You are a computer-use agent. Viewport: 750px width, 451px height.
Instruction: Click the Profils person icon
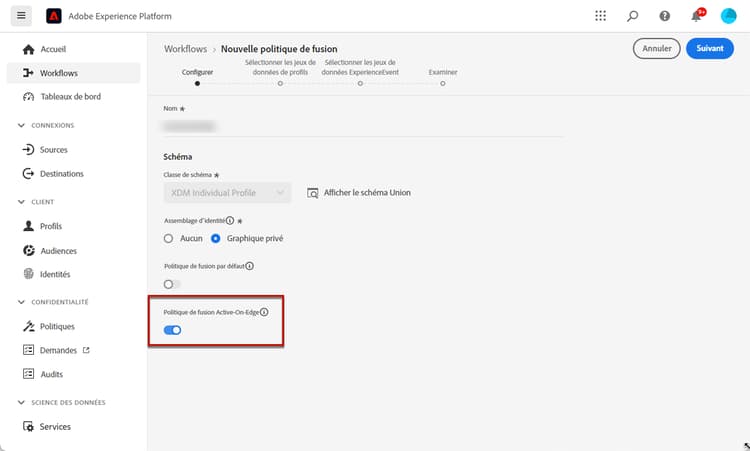pyautogui.click(x=29, y=226)
